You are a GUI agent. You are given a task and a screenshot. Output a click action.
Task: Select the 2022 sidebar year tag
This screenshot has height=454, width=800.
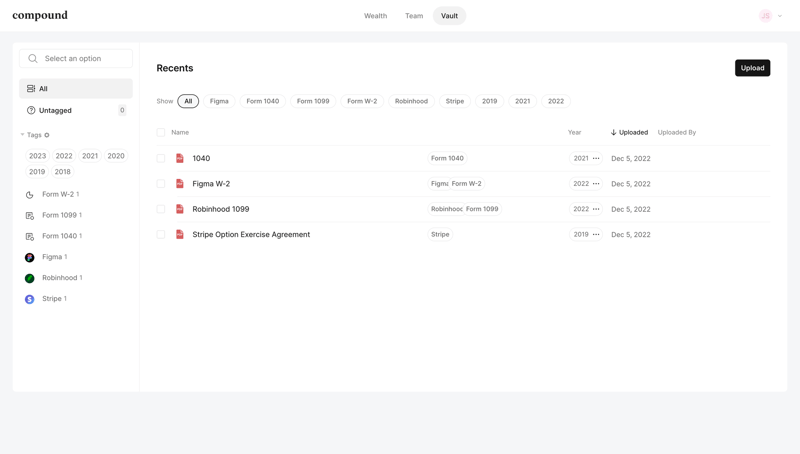[64, 156]
